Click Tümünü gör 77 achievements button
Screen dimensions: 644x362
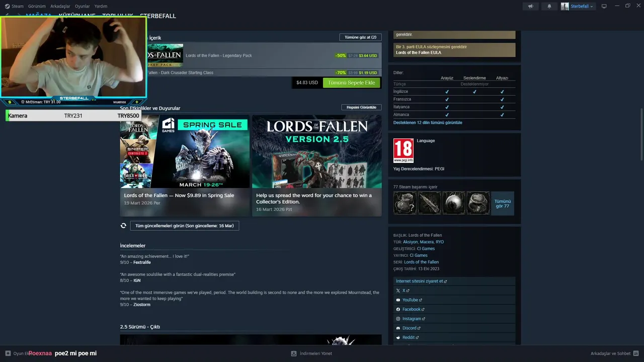pos(503,203)
